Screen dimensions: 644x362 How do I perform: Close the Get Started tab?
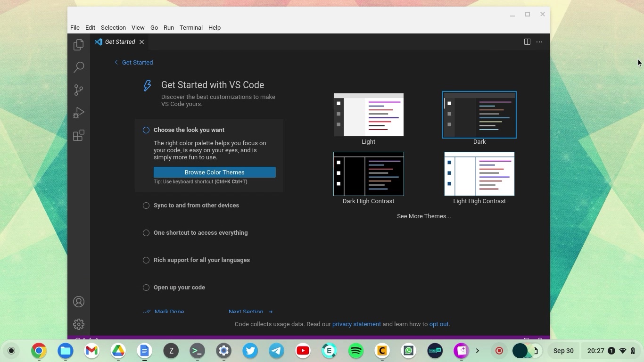141,42
